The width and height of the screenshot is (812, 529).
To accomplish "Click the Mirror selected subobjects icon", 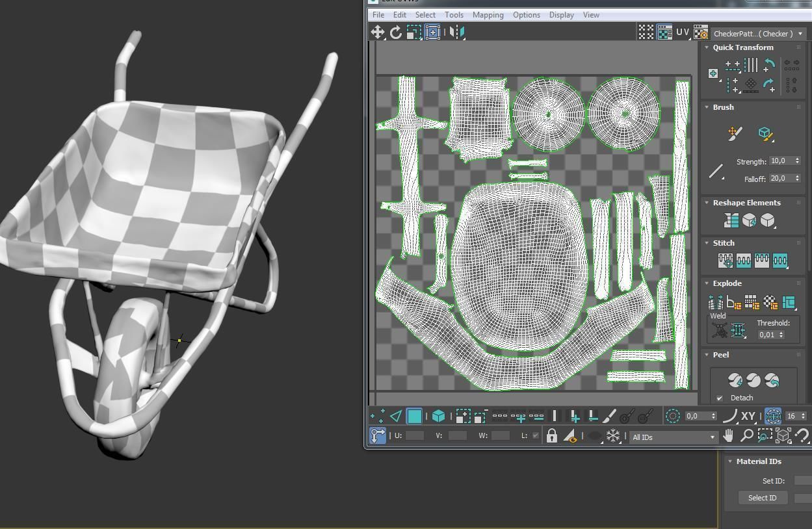I will pos(456,32).
